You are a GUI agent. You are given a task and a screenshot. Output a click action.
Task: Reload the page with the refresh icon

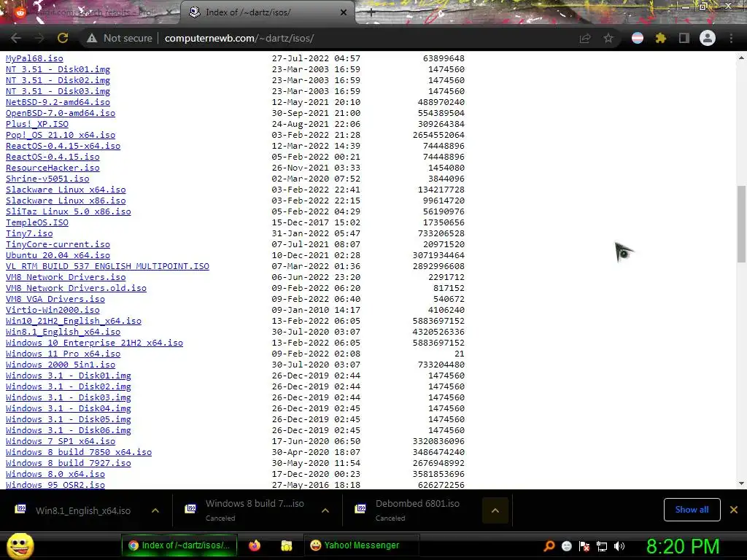tap(63, 38)
